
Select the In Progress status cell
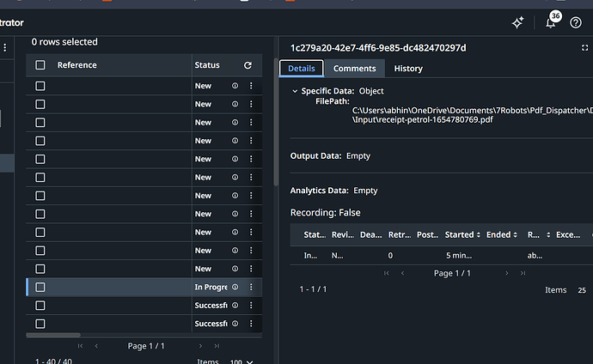point(211,287)
